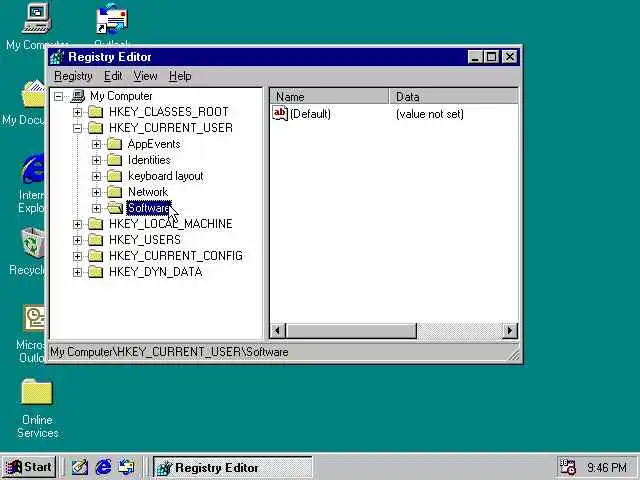Click the My Computer tree icon

78,96
